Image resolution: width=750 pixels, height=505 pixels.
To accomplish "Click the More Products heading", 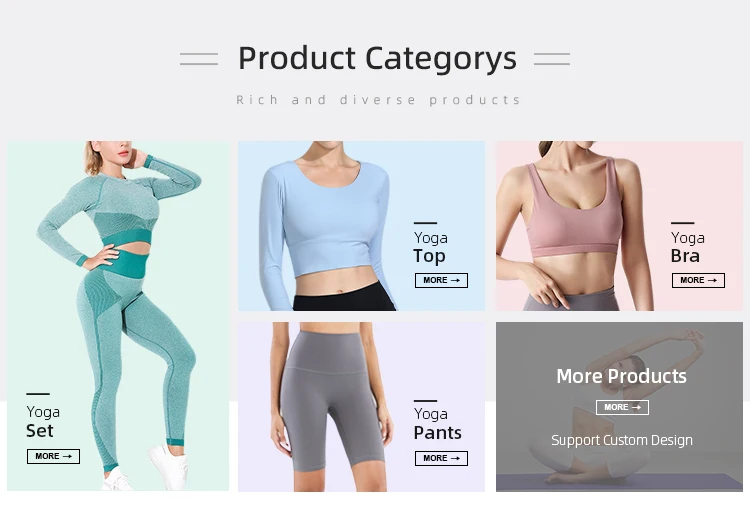I will (621, 376).
